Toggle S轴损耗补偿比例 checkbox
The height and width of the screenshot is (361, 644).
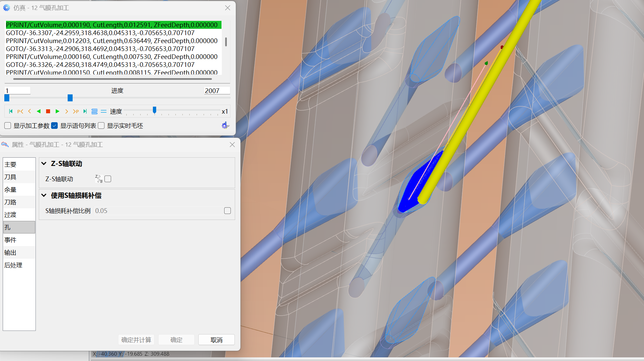tap(227, 211)
